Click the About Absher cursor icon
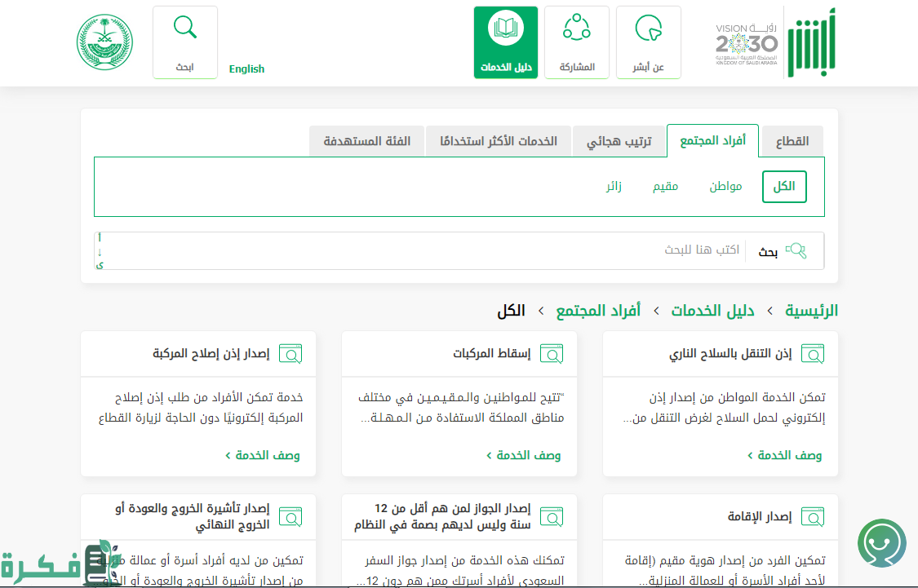918x588 pixels. point(648,29)
